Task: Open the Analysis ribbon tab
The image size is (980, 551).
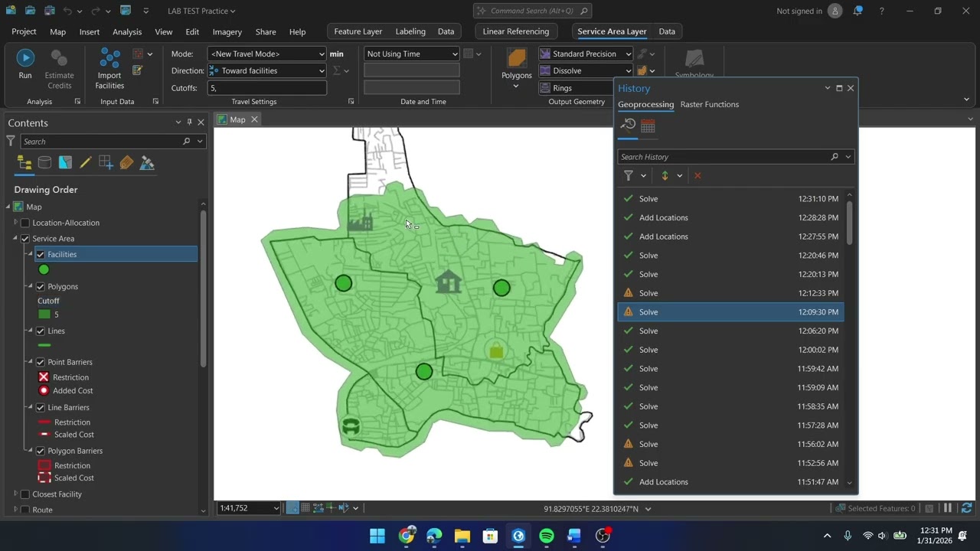Action: (x=127, y=31)
